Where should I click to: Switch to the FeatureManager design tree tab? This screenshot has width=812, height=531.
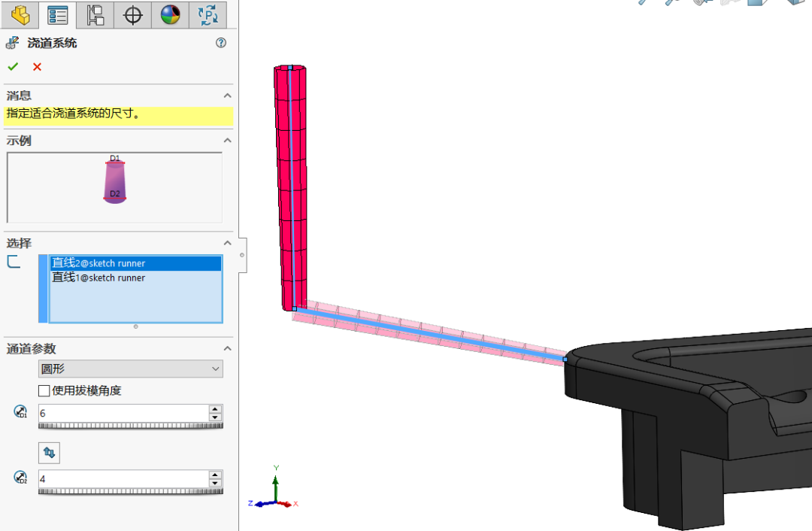20,15
